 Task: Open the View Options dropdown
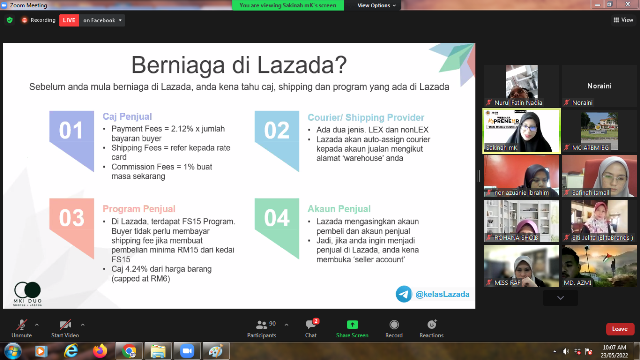tap(376, 5)
